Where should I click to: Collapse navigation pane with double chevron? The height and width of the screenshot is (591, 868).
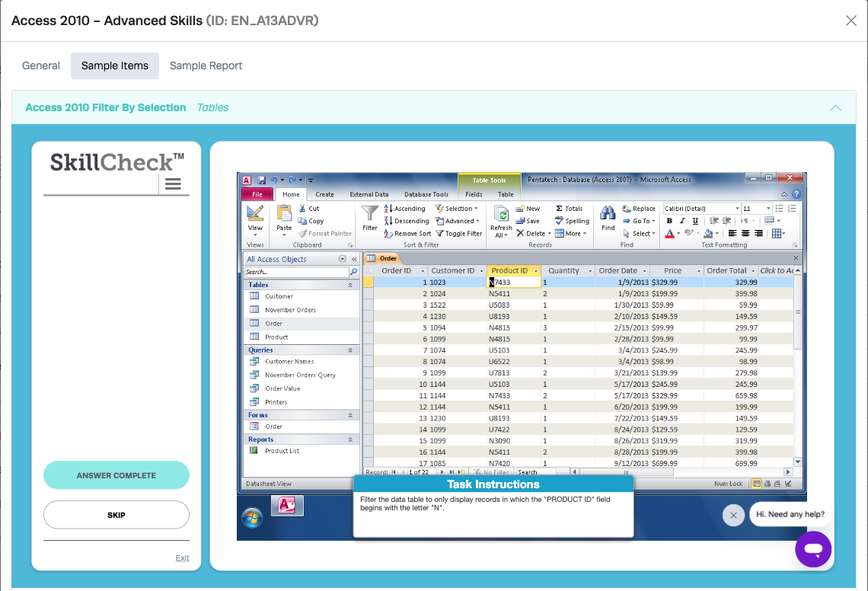(354, 259)
